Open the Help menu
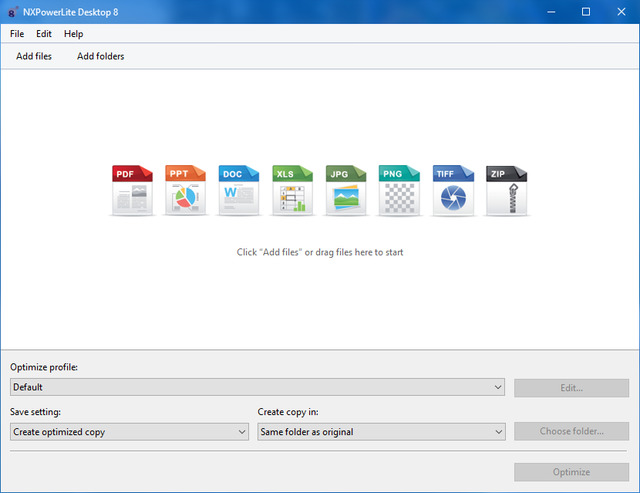The image size is (640, 493). 74,34
